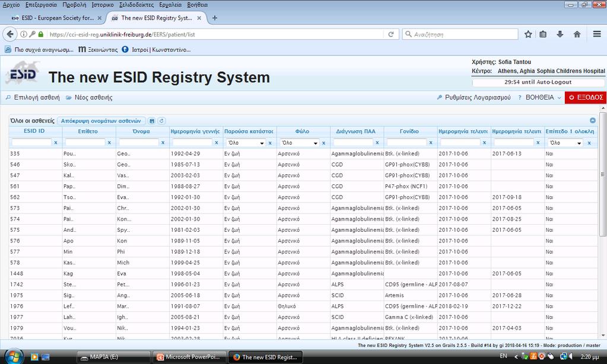The height and width of the screenshot is (364, 607).
Task: Open Ξεκινώντας bookmark
Action: click(98, 50)
